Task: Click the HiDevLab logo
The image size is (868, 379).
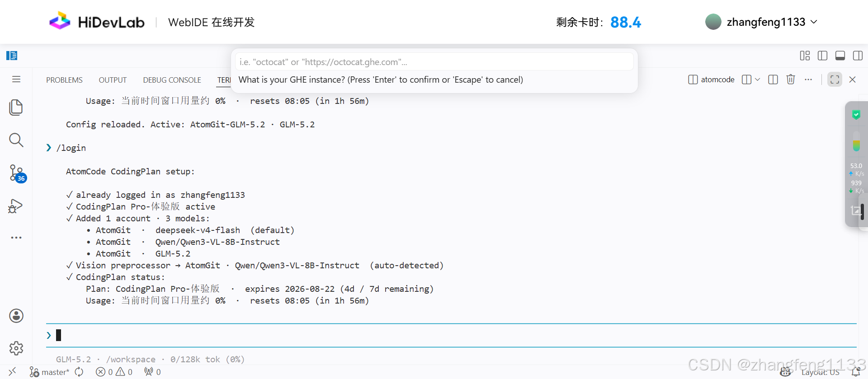Action: (97, 22)
